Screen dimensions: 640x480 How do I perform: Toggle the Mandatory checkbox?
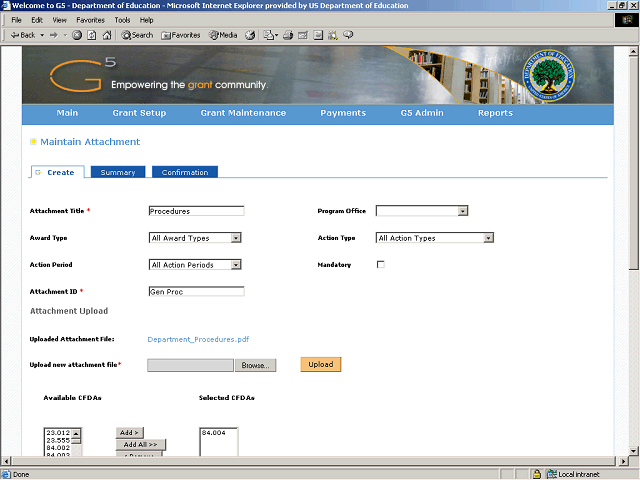tap(381, 264)
